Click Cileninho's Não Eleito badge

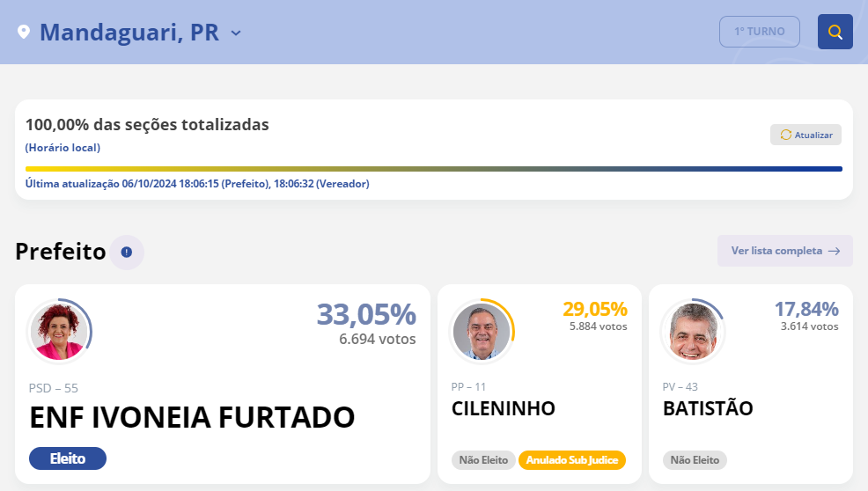(x=483, y=459)
